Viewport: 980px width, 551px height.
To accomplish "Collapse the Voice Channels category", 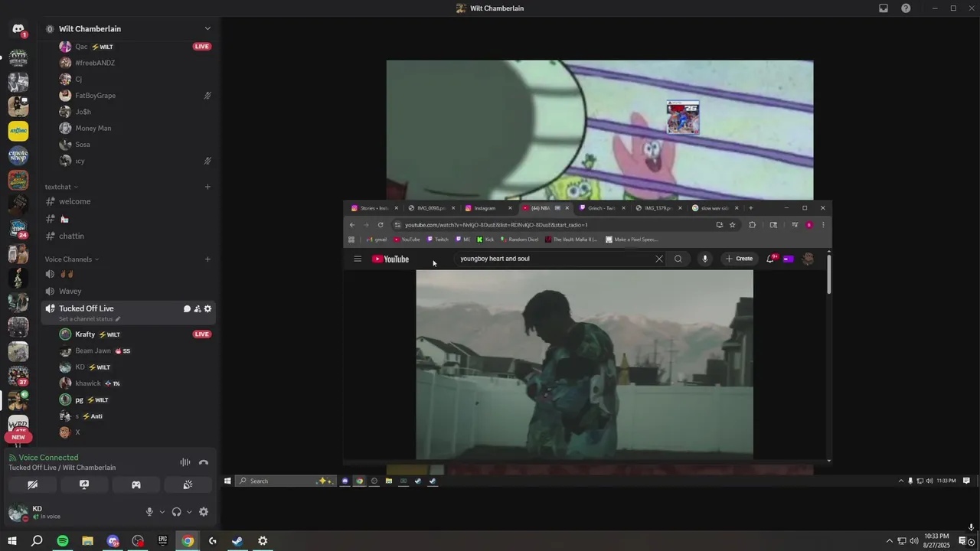I will pos(72,259).
